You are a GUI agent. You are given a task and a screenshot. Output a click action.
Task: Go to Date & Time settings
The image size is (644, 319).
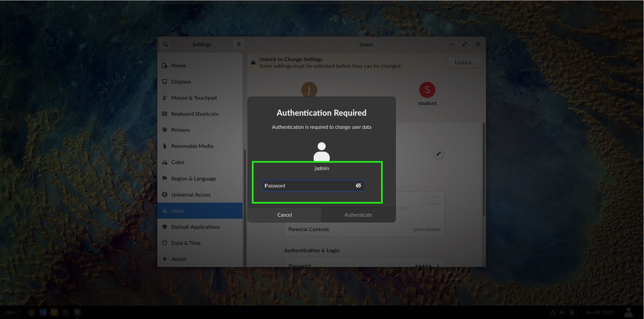point(200,243)
